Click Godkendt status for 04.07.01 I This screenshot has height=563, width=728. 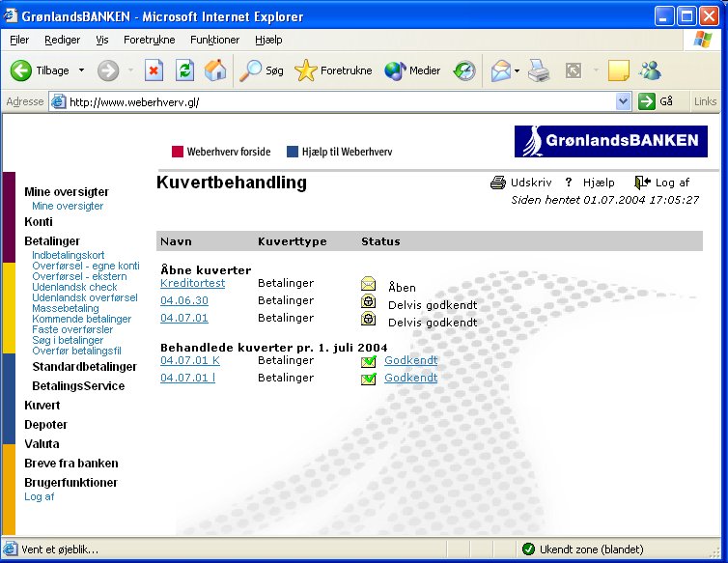point(411,378)
